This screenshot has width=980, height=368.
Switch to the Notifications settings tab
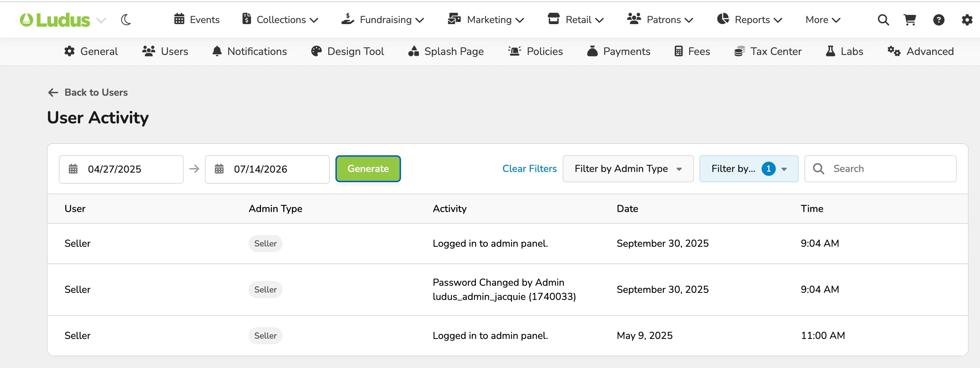250,51
